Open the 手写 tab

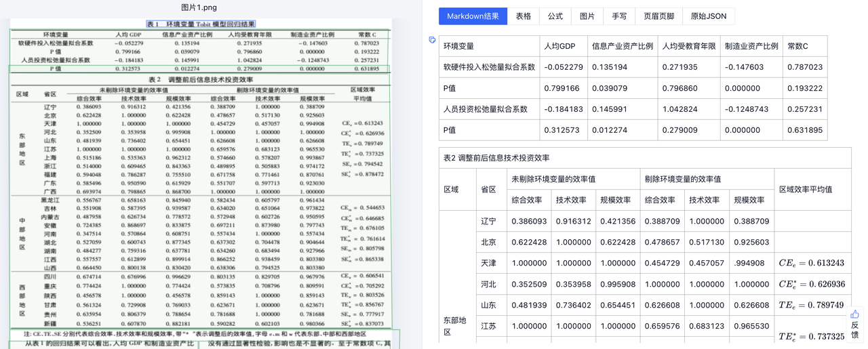point(619,16)
